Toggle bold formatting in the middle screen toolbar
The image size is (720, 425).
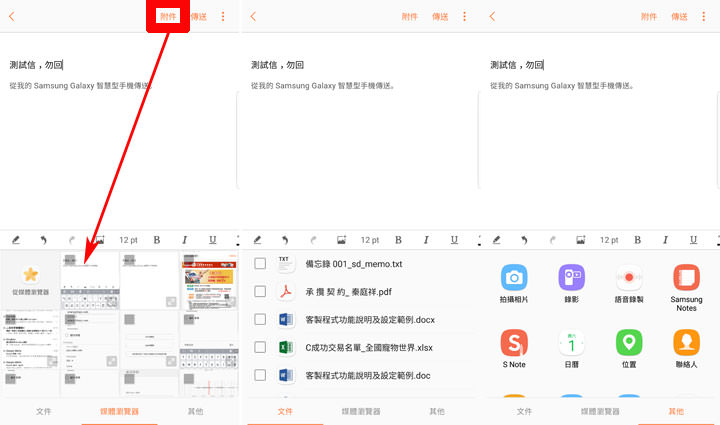398,240
